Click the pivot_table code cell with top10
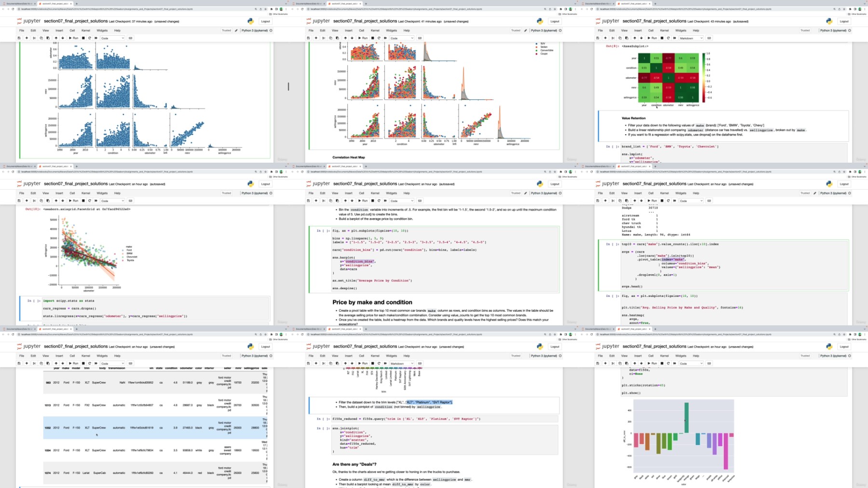 click(x=734, y=265)
